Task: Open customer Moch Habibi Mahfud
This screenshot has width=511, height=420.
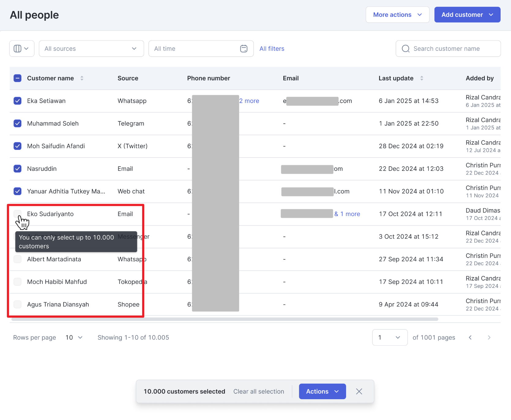Action: (x=57, y=282)
